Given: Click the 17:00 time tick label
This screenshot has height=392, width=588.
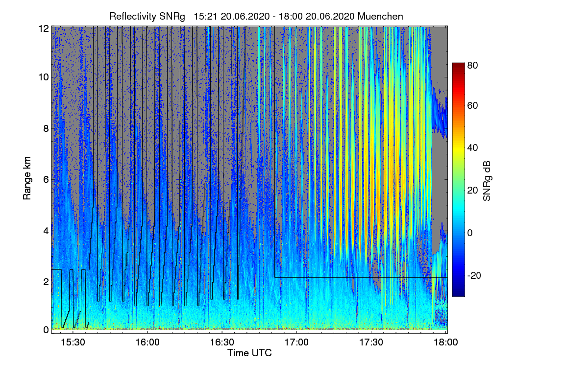Looking at the screenshot, I should (296, 342).
